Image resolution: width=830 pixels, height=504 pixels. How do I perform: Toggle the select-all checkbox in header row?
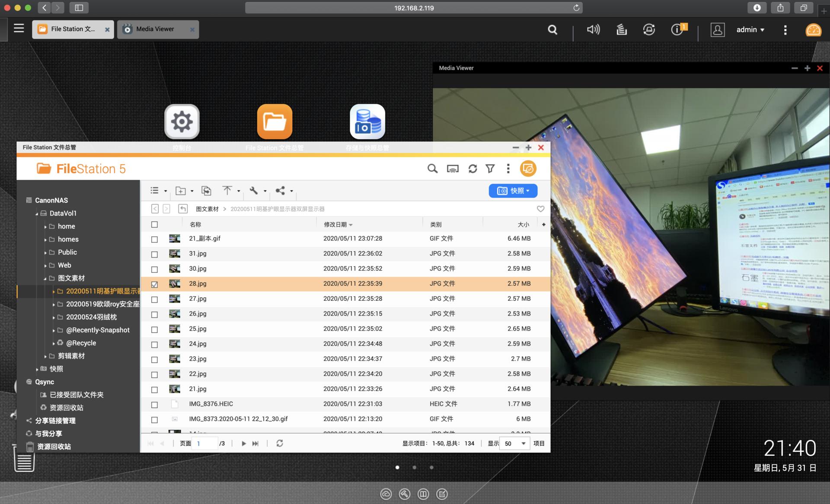(154, 224)
